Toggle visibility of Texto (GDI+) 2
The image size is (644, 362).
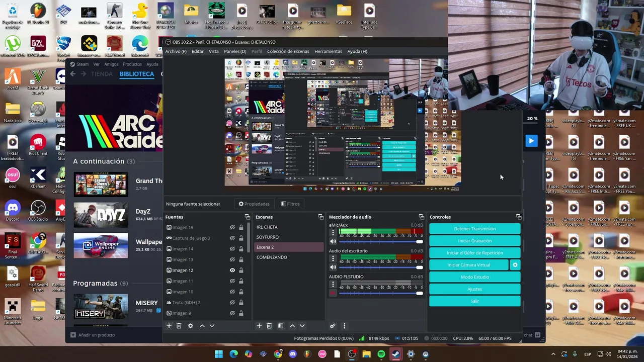(232, 302)
